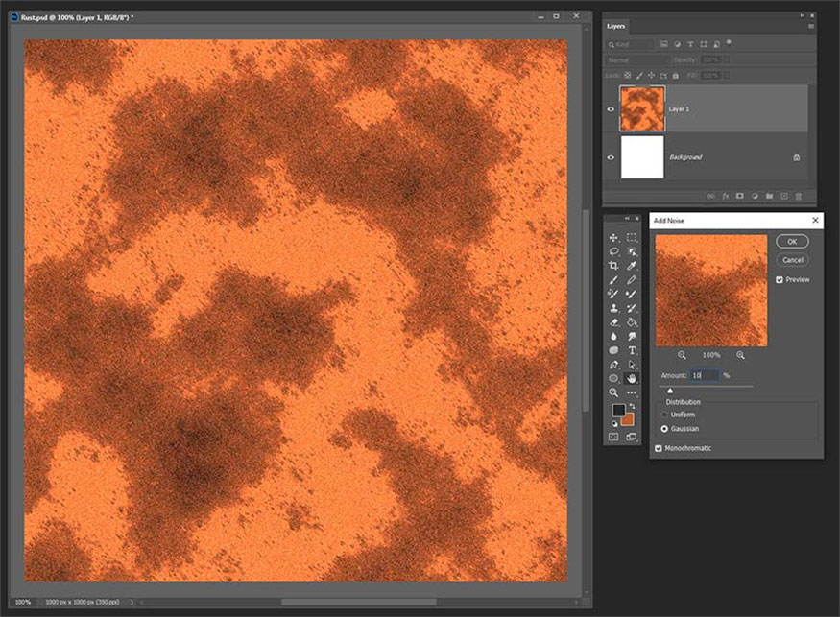Cancel the Add Noise dialog
The height and width of the screenshot is (617, 840).
tap(792, 260)
